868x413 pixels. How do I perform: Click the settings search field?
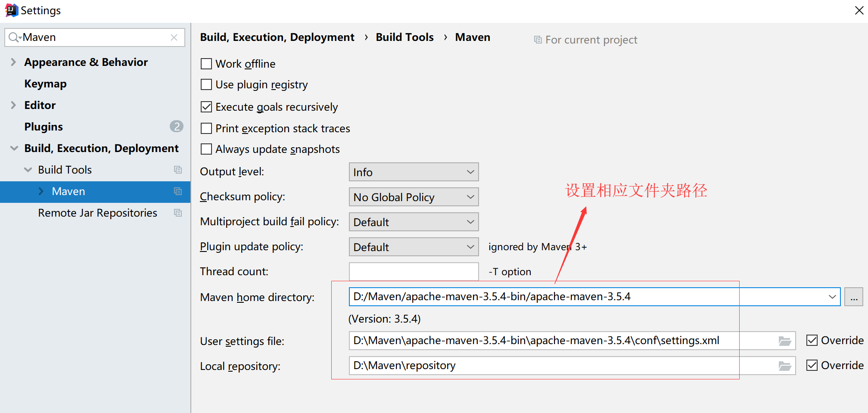coord(95,37)
